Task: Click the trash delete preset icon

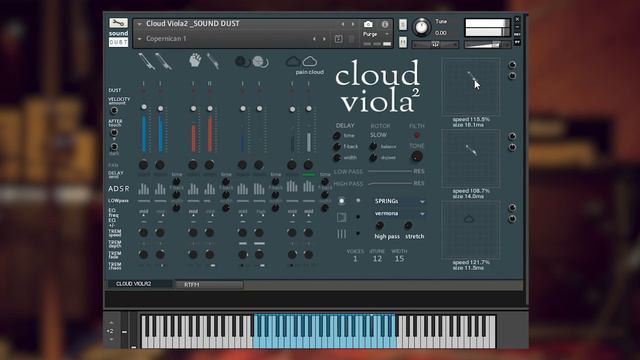Action: 351,39
